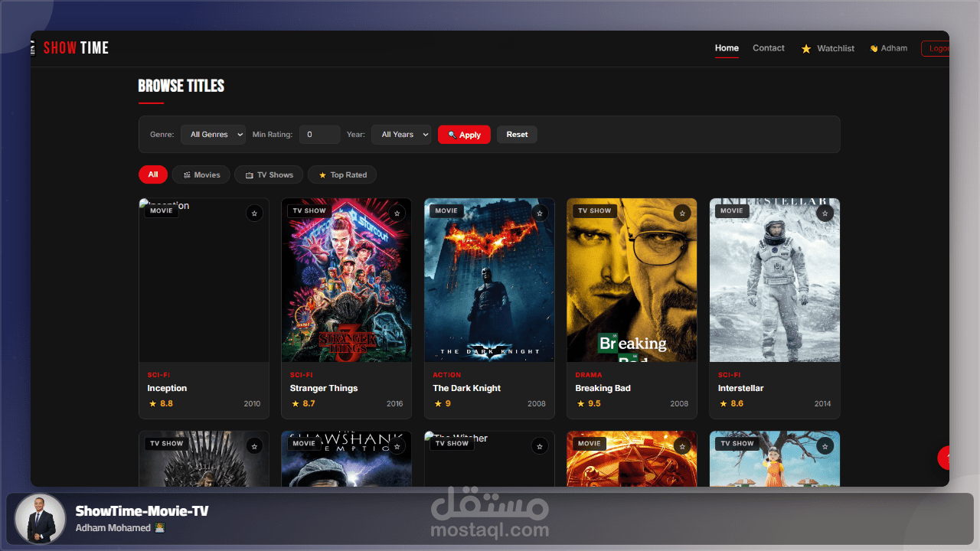Filter titles by TV Shows
Viewport: 980px width, 551px height.
(x=269, y=174)
